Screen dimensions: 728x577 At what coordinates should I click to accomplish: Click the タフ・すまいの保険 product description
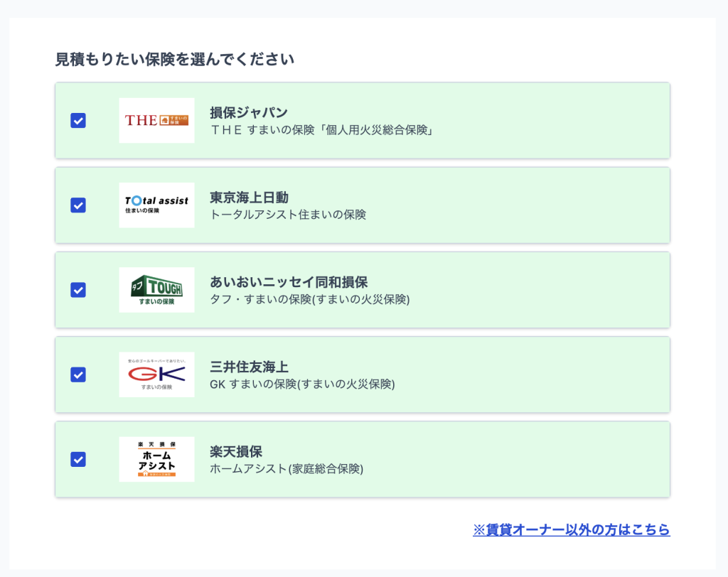coord(309,299)
